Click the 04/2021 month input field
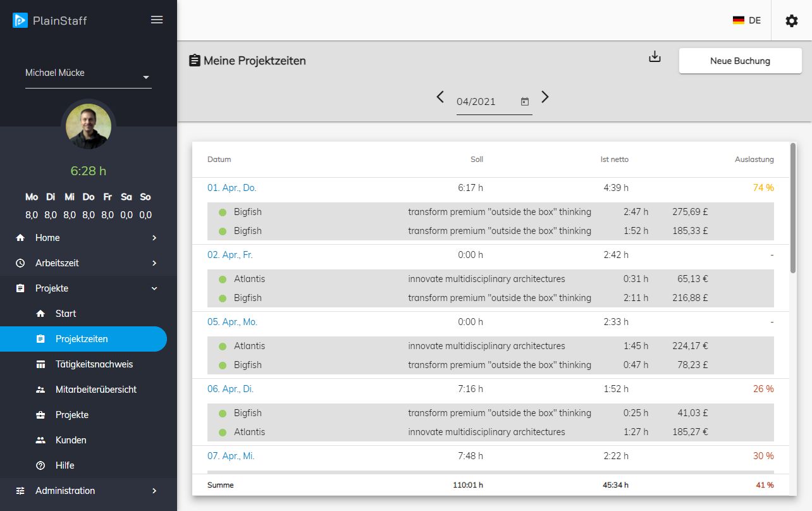This screenshot has height=511, width=812. (x=486, y=102)
